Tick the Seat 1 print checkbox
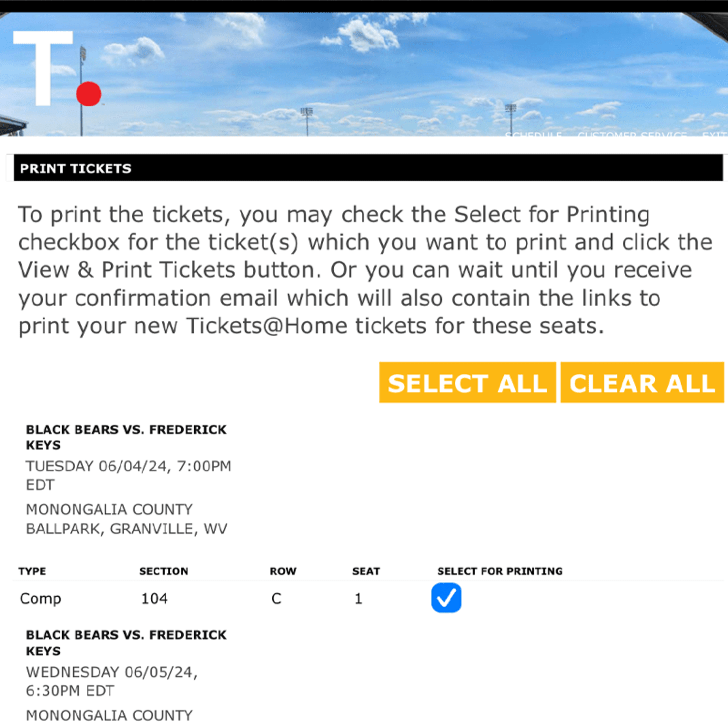Image resolution: width=728 pixels, height=728 pixels. (446, 598)
